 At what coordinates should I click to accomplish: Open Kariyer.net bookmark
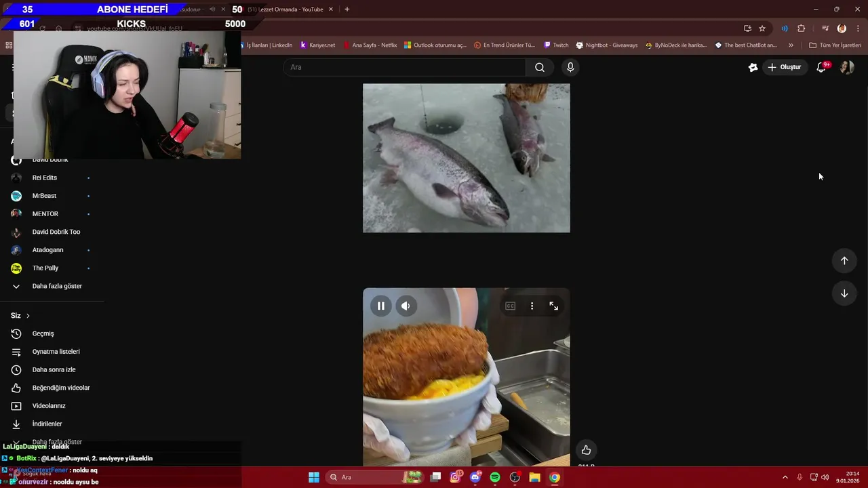[x=317, y=45]
